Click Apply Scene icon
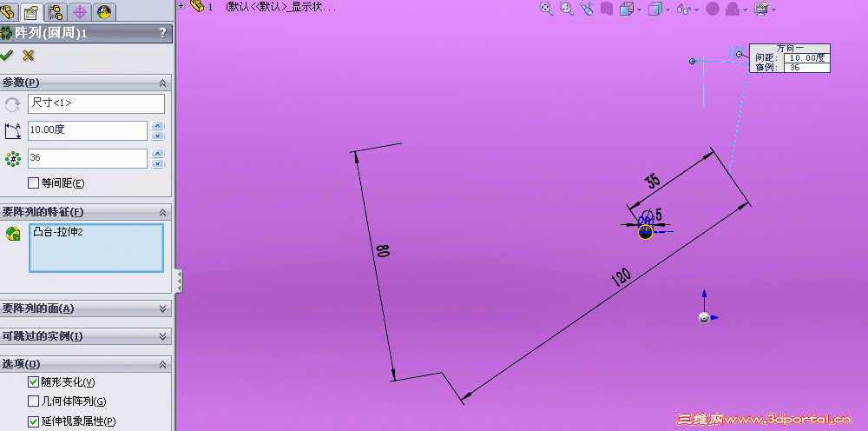Image resolution: width=868 pixels, height=431 pixels. [733, 9]
